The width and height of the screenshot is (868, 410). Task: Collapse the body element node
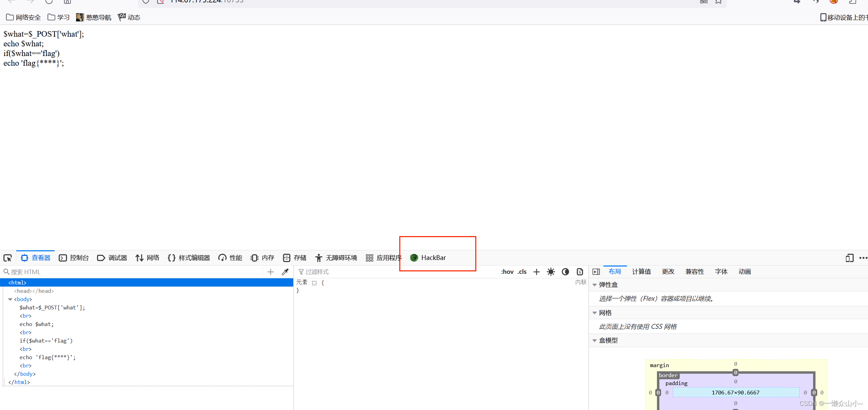tap(10, 299)
